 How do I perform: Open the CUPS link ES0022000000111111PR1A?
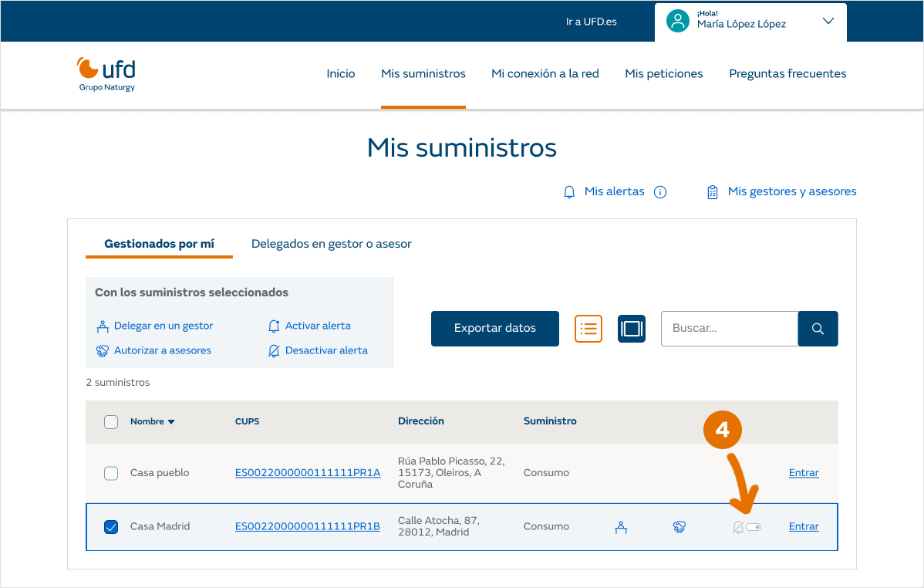(x=308, y=473)
